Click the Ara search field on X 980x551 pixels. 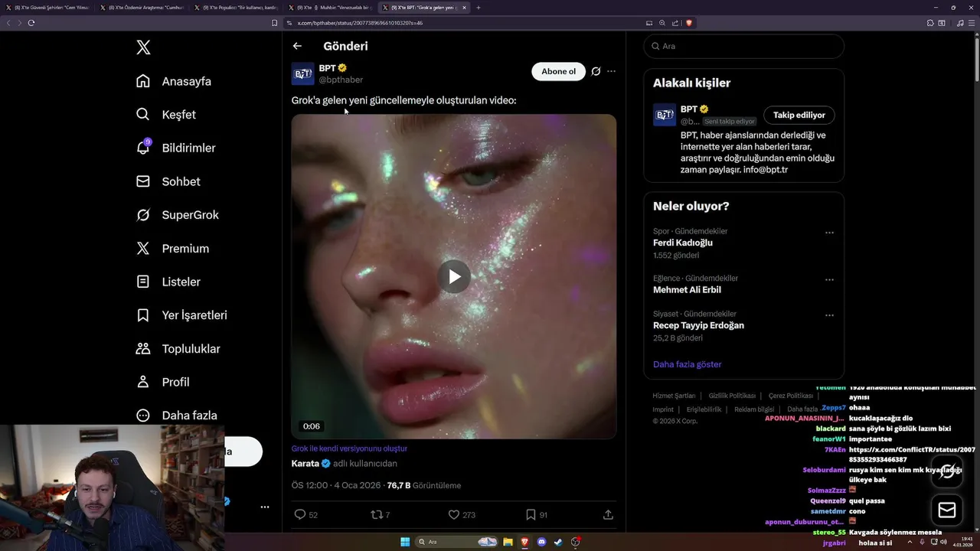tap(743, 46)
